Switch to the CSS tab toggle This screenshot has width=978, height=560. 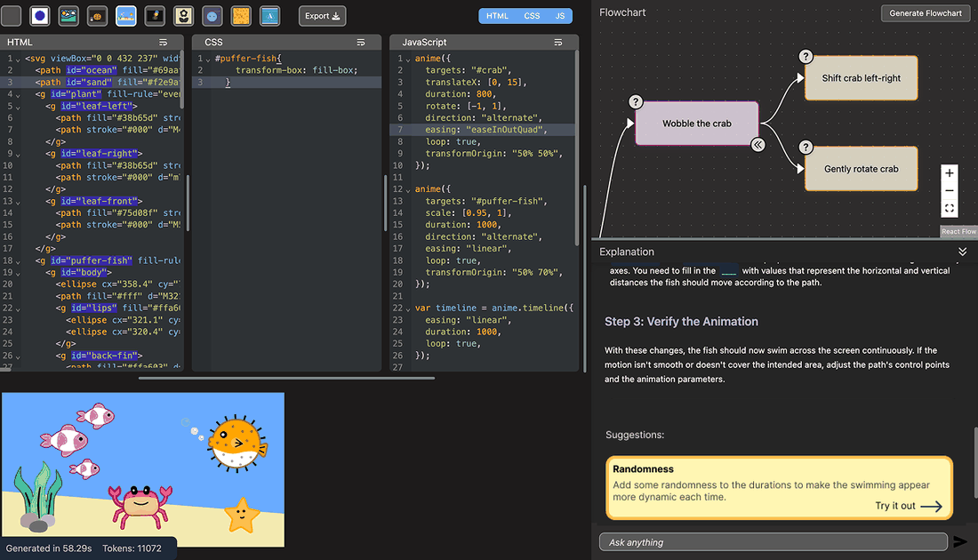532,16
